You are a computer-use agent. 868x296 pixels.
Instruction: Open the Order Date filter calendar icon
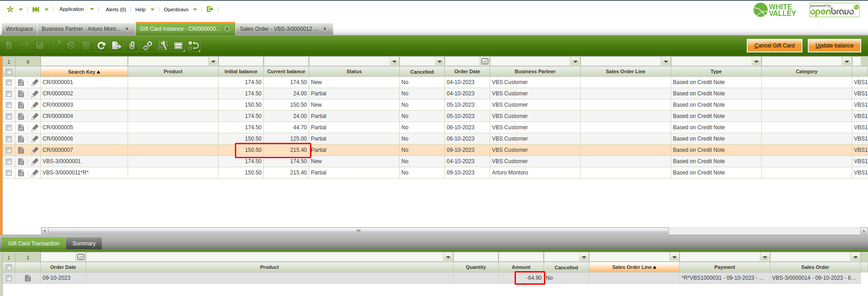click(x=485, y=61)
